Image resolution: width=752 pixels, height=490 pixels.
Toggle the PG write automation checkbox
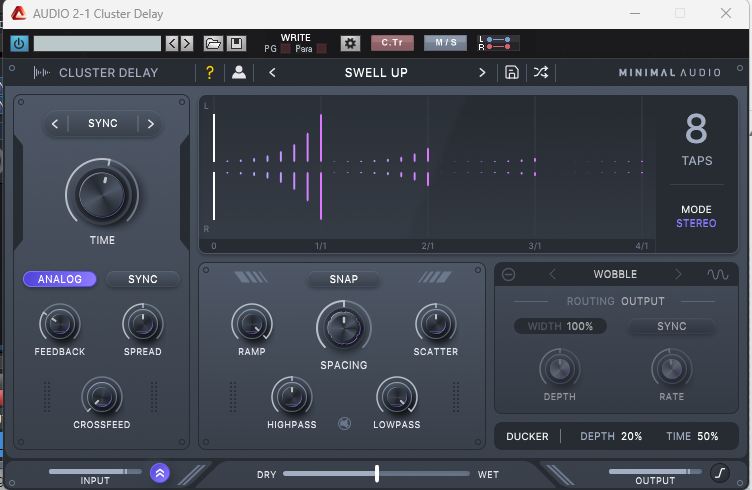[x=285, y=48]
